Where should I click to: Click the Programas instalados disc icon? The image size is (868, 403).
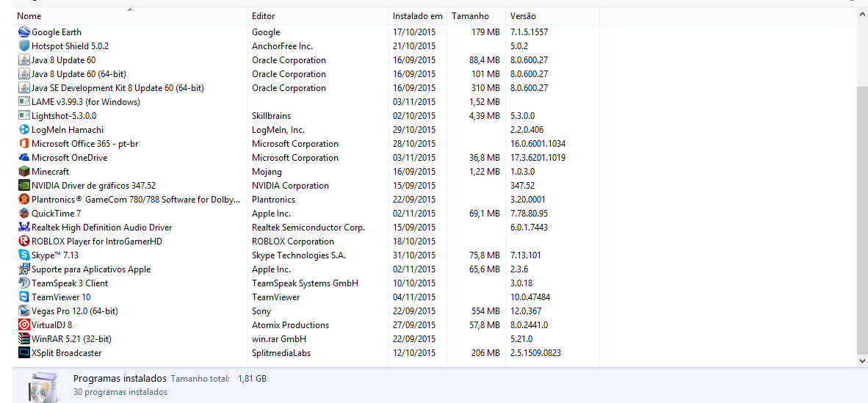point(42,387)
